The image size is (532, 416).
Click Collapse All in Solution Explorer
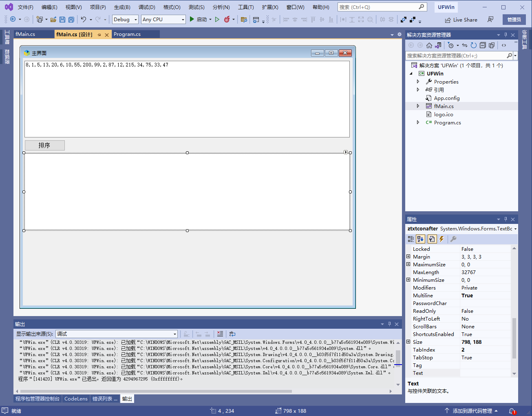[x=483, y=45]
